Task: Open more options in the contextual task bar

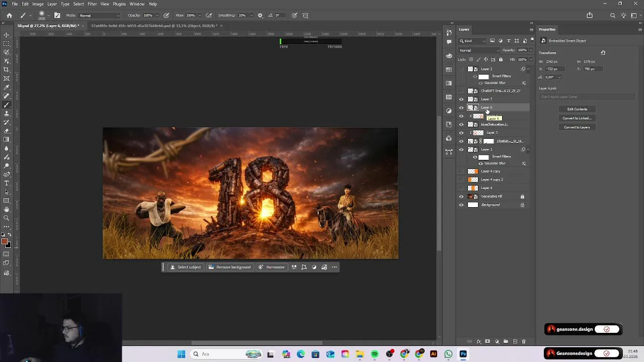Action: 334,267
